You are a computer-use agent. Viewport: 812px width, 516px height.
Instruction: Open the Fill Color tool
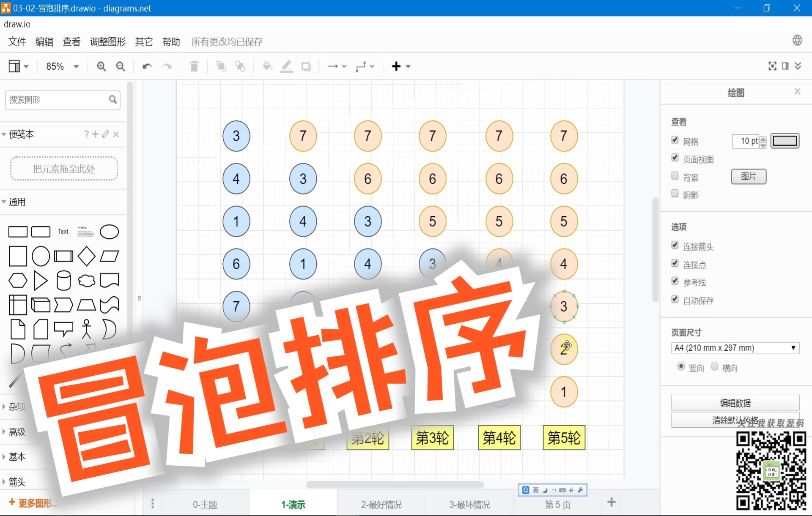click(267, 66)
